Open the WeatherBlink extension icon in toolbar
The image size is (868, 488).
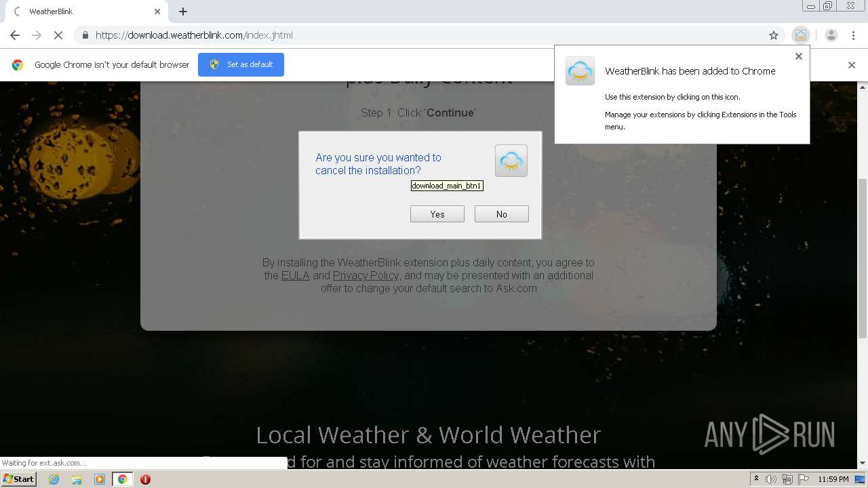click(x=801, y=35)
